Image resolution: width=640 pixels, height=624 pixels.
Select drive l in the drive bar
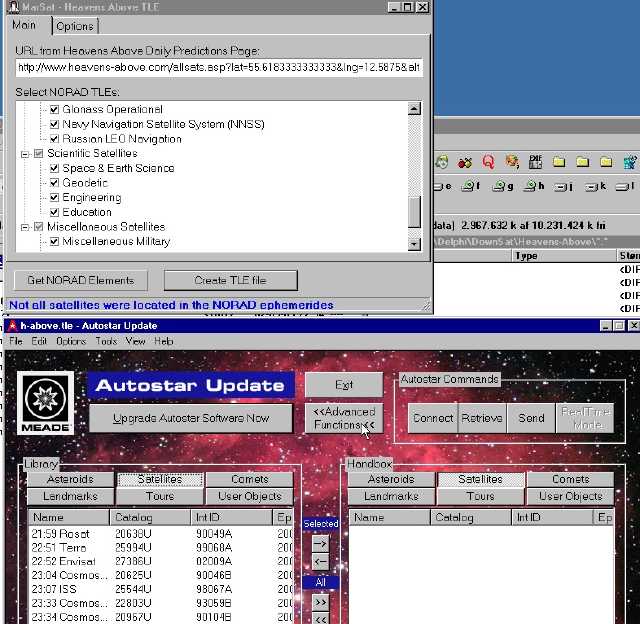pos(625,187)
